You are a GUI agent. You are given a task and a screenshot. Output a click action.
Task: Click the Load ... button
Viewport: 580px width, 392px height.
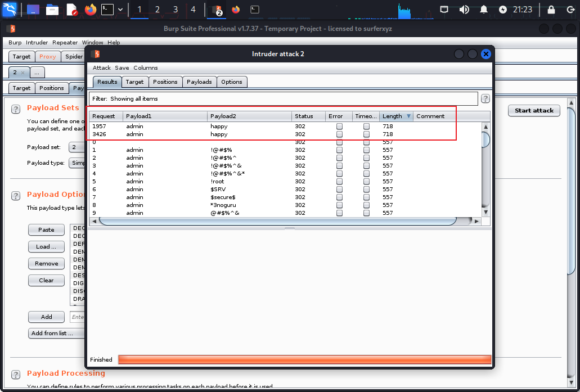click(46, 247)
